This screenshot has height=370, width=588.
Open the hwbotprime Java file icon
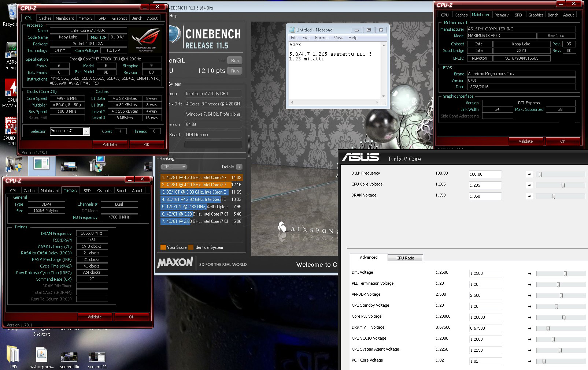pyautogui.click(x=42, y=358)
